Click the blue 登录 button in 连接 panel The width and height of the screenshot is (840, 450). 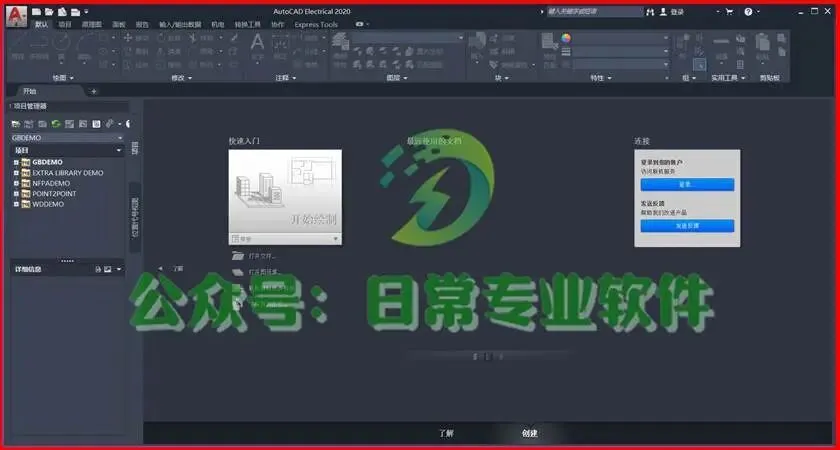pyautogui.click(x=687, y=185)
